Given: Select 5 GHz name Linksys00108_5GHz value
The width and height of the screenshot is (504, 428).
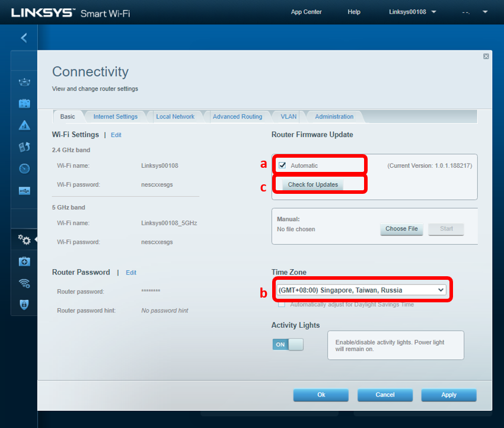Looking at the screenshot, I should 169,223.
